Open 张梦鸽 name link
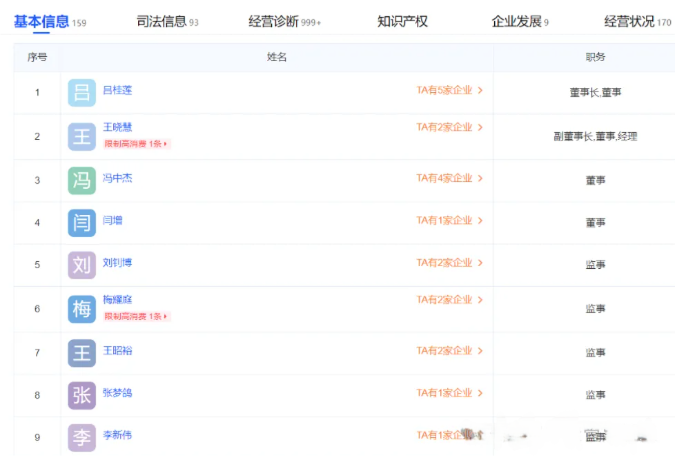The image size is (675, 456). pyautogui.click(x=117, y=393)
